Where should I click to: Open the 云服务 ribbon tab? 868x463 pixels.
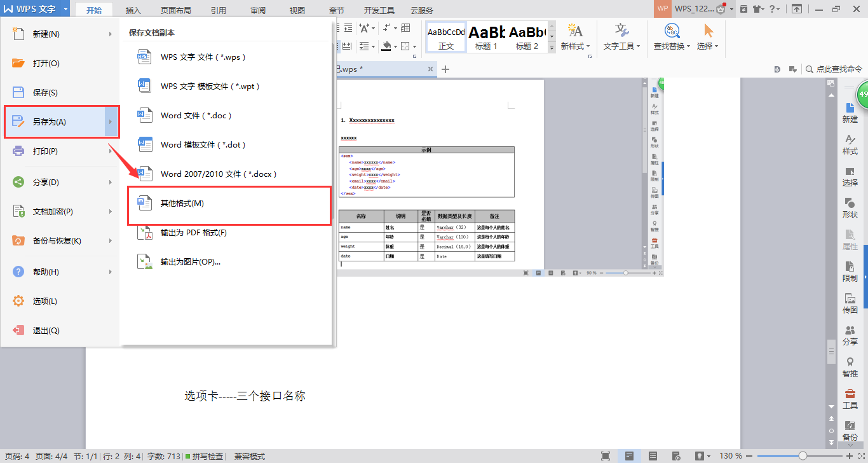422,10
